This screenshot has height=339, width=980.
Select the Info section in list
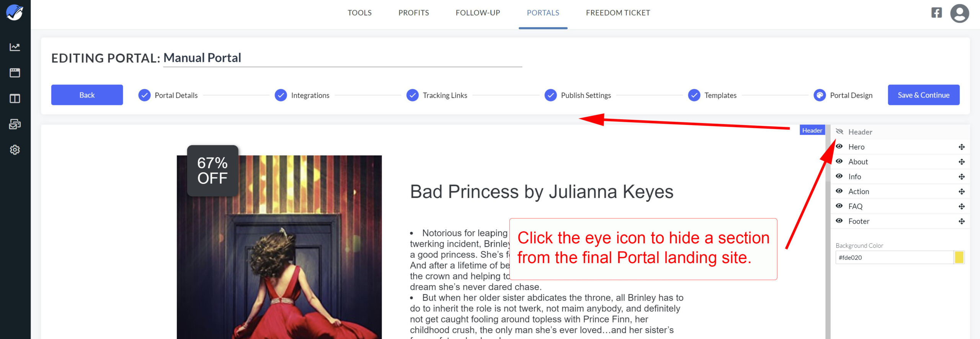click(854, 177)
